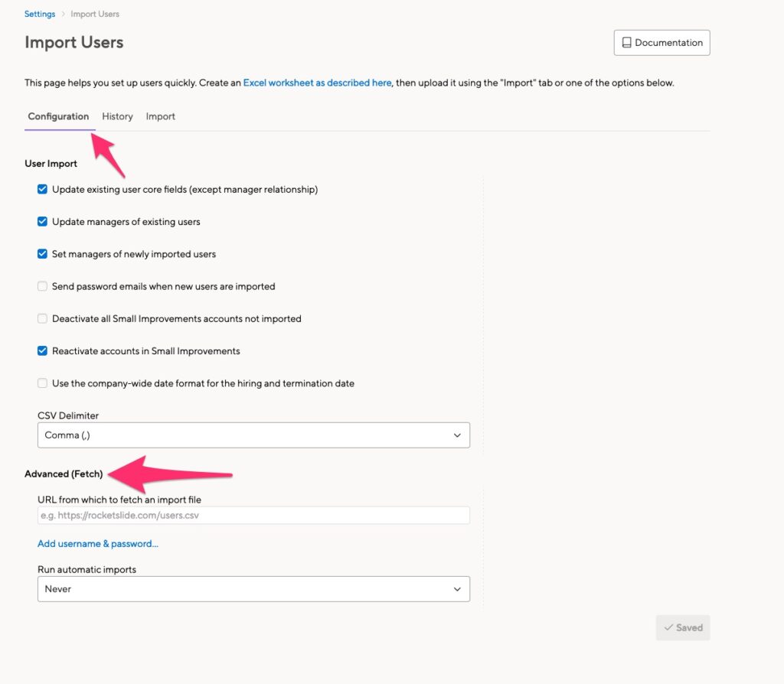Screen dimensions: 784x684
Task: Click the Advanced (Fetch) heading
Action: point(64,474)
